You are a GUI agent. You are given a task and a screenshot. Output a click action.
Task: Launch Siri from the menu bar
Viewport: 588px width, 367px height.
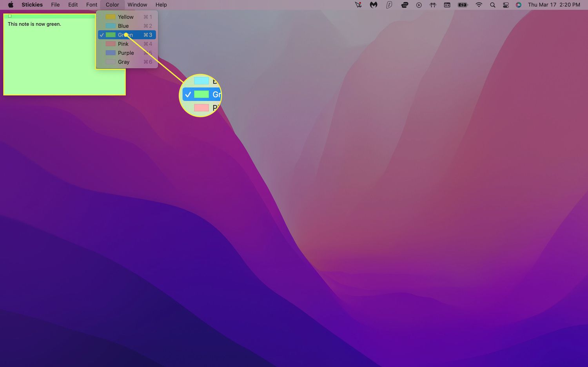[519, 5]
